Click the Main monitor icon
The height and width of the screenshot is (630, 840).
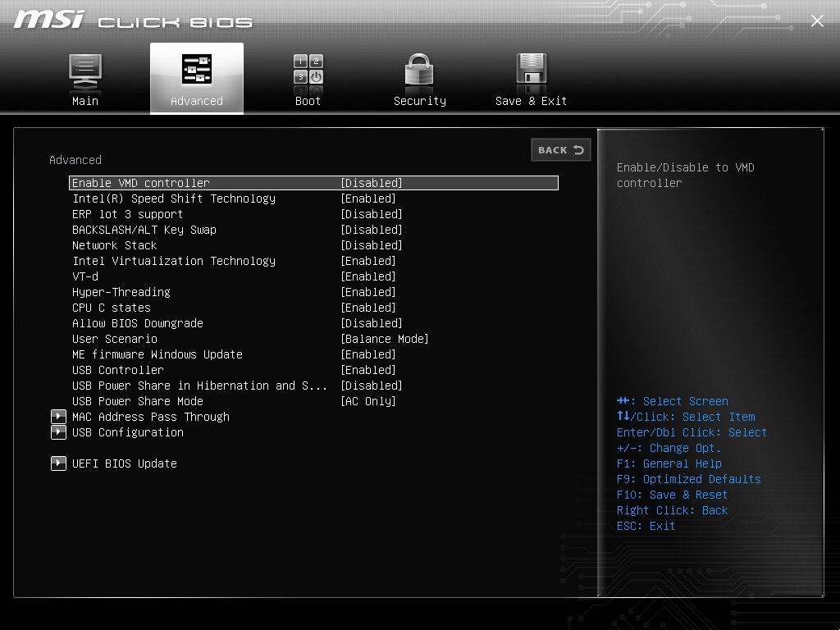coord(85,71)
